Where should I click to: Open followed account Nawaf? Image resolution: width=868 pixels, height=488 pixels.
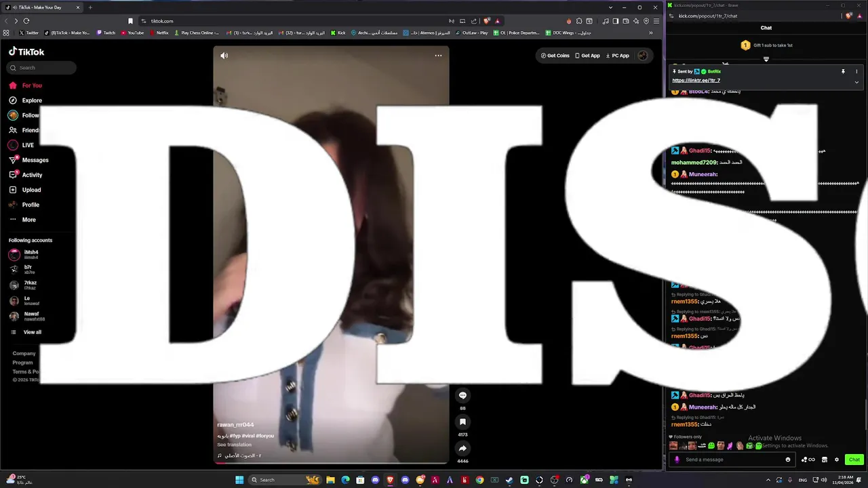(27, 317)
